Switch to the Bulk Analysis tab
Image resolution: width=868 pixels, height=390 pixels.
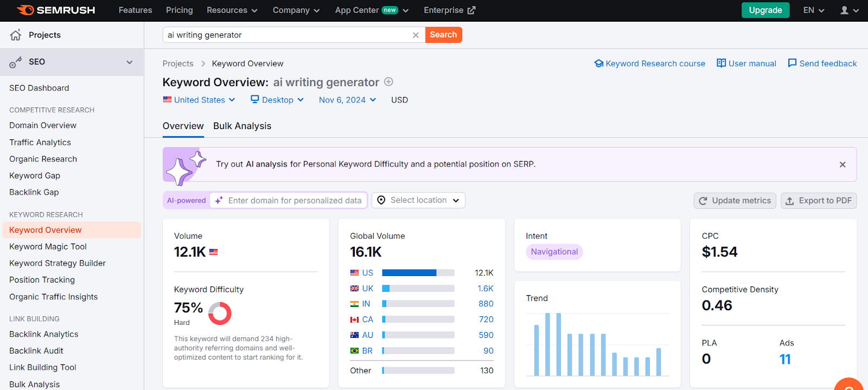[242, 126]
